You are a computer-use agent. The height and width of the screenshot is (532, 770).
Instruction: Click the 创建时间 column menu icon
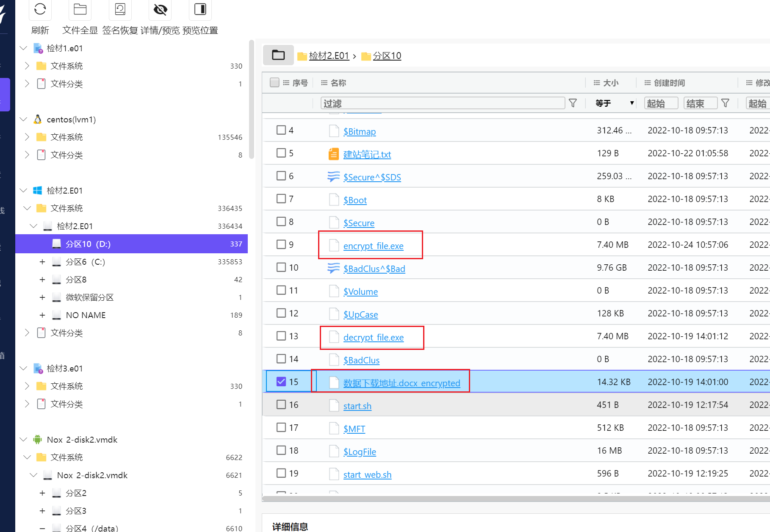648,83
